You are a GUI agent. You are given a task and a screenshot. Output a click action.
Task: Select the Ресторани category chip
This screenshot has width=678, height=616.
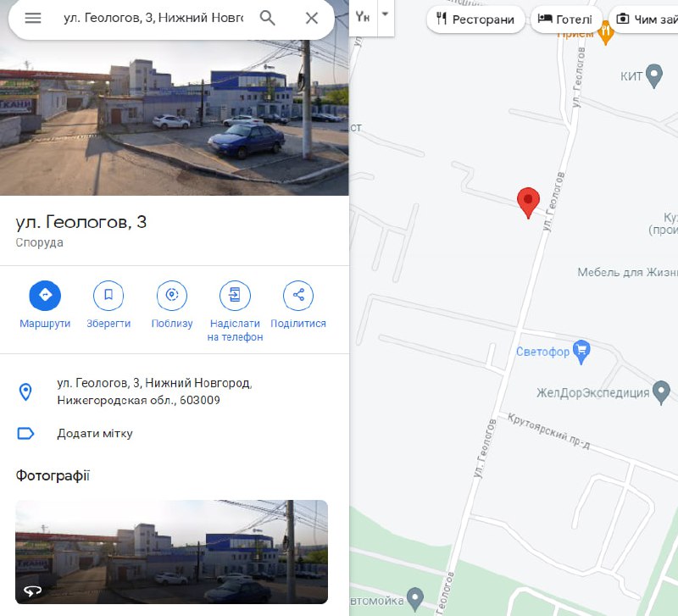tap(475, 19)
